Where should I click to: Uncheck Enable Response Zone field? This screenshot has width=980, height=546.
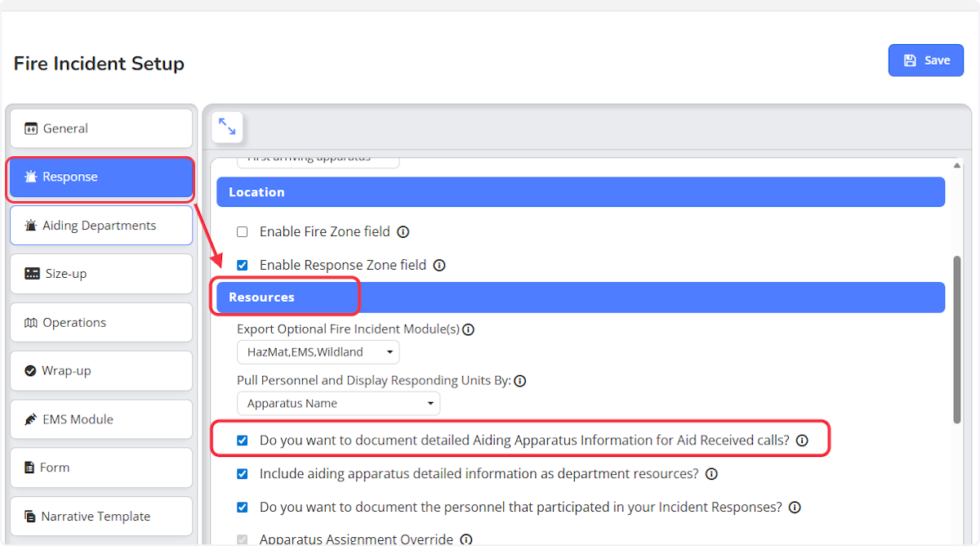pyautogui.click(x=243, y=266)
